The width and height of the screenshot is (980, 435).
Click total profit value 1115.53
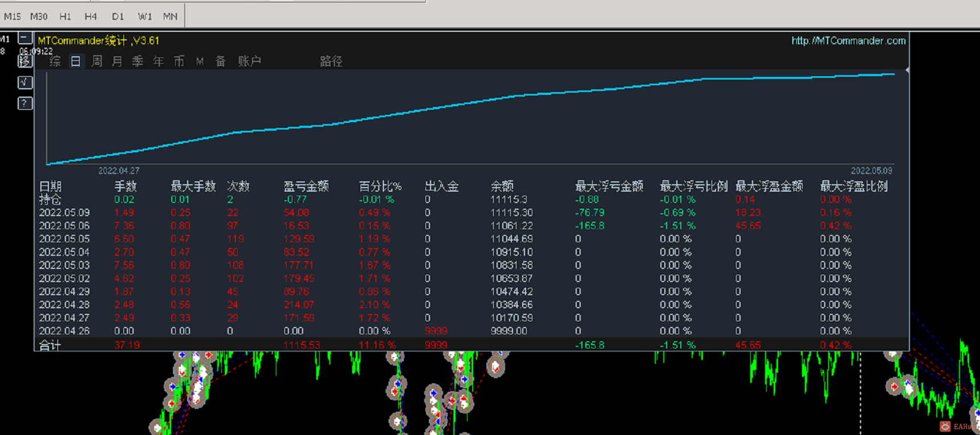302,345
